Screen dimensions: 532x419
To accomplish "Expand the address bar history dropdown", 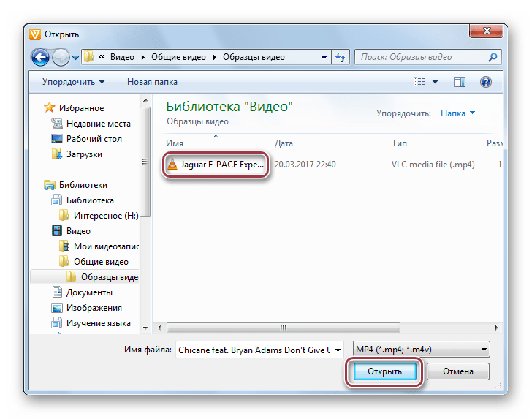I will (x=324, y=57).
